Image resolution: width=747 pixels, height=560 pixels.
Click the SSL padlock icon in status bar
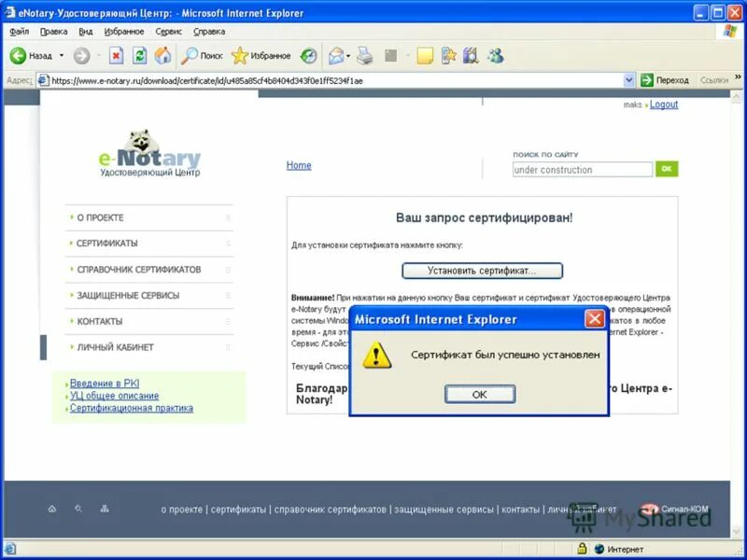click(582, 549)
